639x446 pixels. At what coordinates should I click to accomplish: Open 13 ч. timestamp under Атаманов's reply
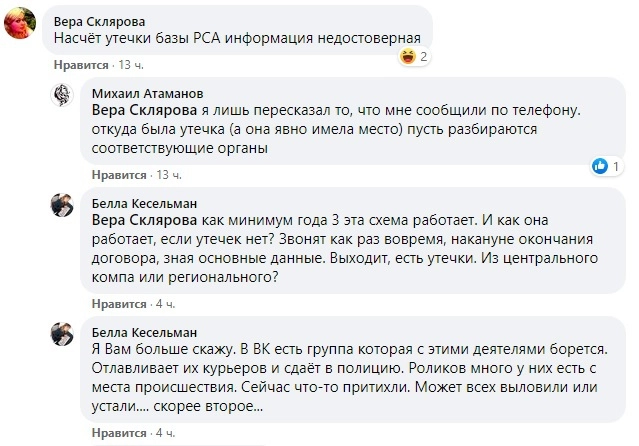(x=168, y=173)
